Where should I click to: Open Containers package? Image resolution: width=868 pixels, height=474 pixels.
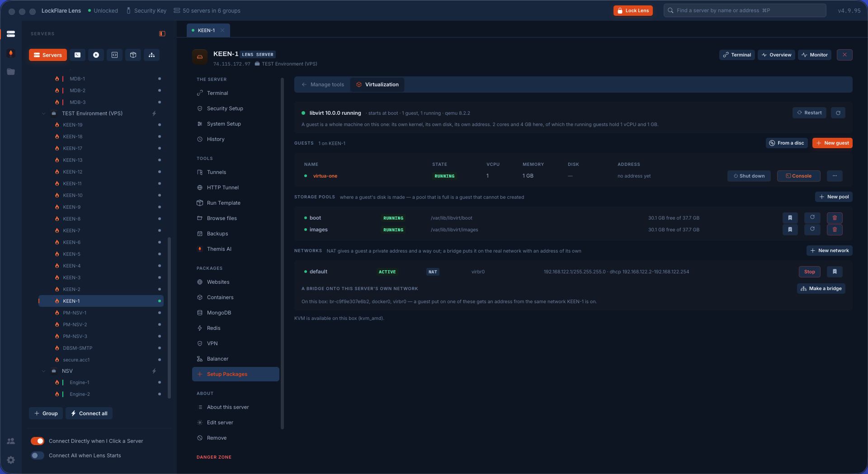[x=236, y=297]
